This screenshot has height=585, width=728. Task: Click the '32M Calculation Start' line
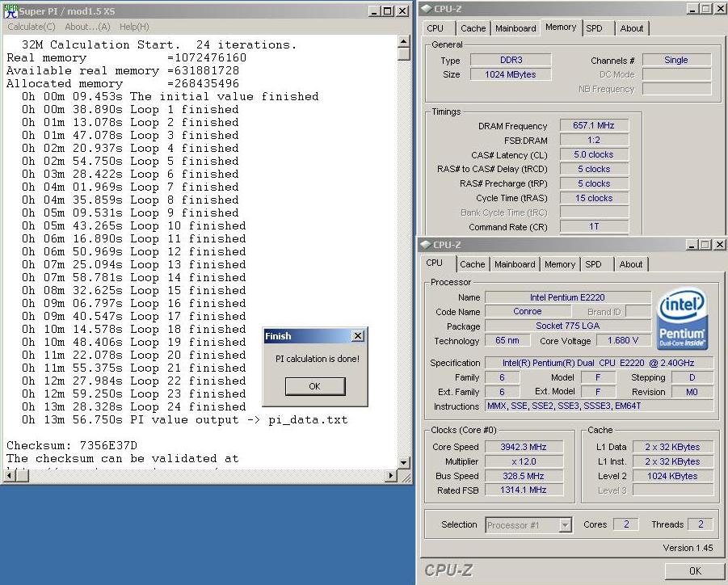(x=159, y=44)
